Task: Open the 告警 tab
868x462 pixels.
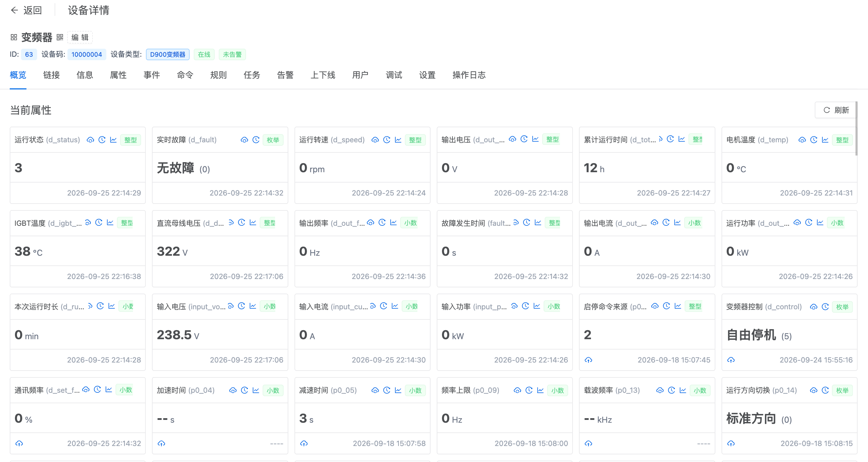Action: [285, 75]
